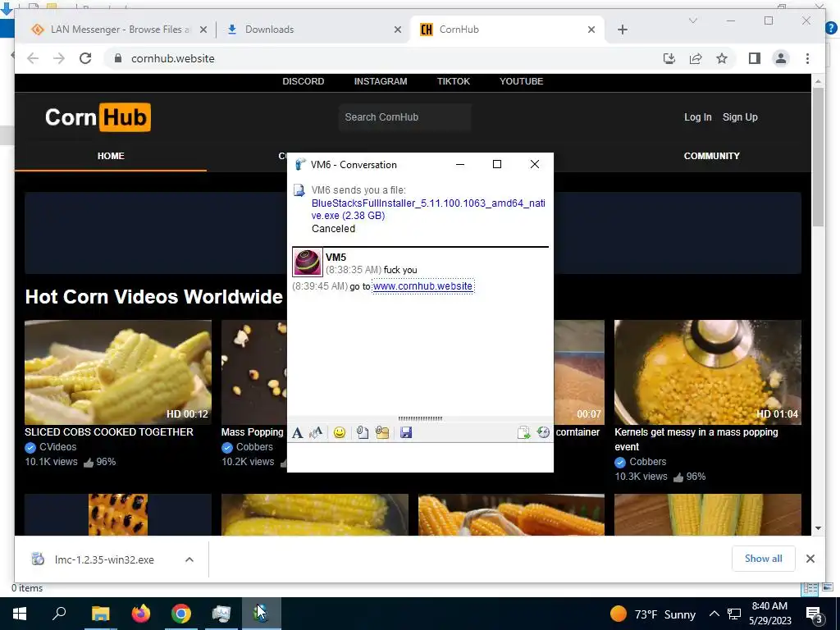The image size is (840, 630).
Task: Select HOME navigation tab
Action: pyautogui.click(x=111, y=156)
